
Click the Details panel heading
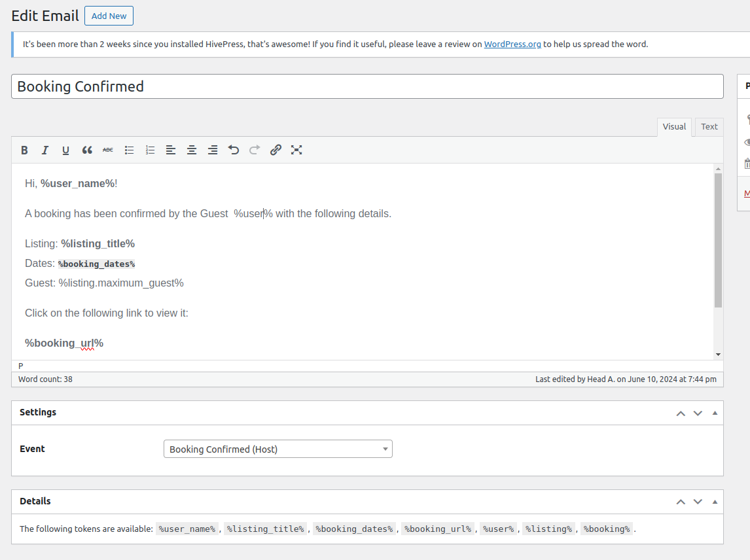coord(35,501)
